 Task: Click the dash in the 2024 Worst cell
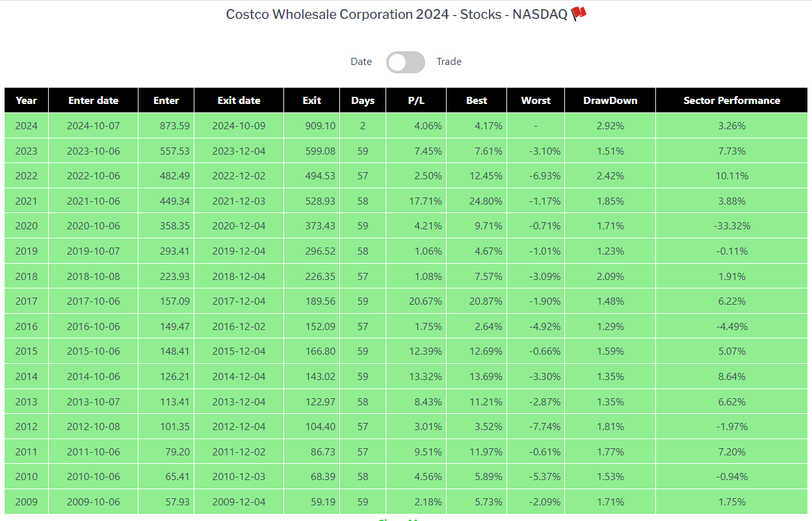pyautogui.click(x=536, y=126)
